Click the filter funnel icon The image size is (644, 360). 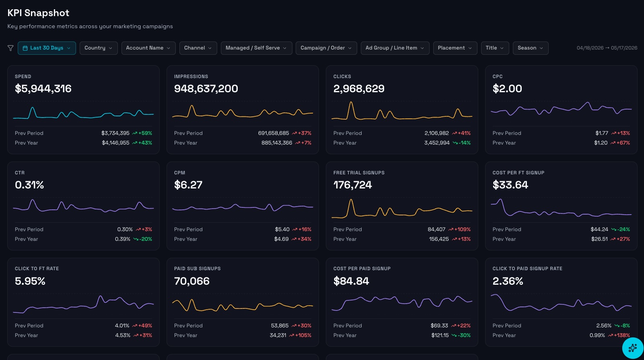click(x=10, y=48)
